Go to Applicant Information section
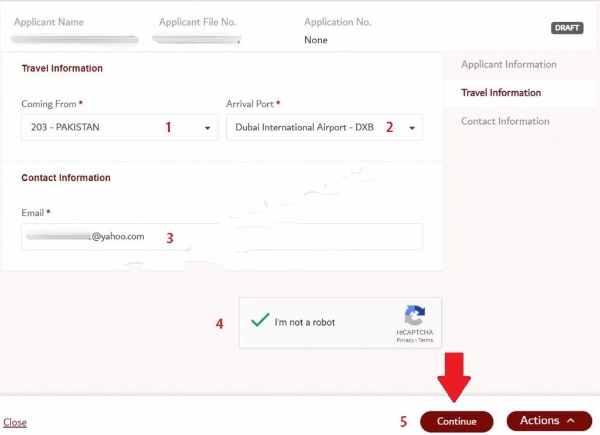Viewport: 600px width, 435px height. pos(509,64)
